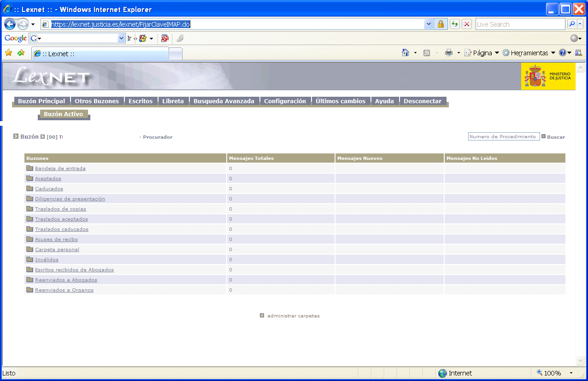This screenshot has height=381, width=588.
Task: Click the Home icon in command bar
Action: pos(406,53)
